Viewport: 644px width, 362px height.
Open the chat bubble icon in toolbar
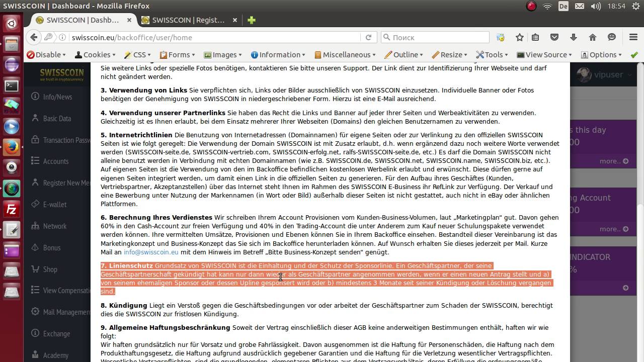point(612,37)
